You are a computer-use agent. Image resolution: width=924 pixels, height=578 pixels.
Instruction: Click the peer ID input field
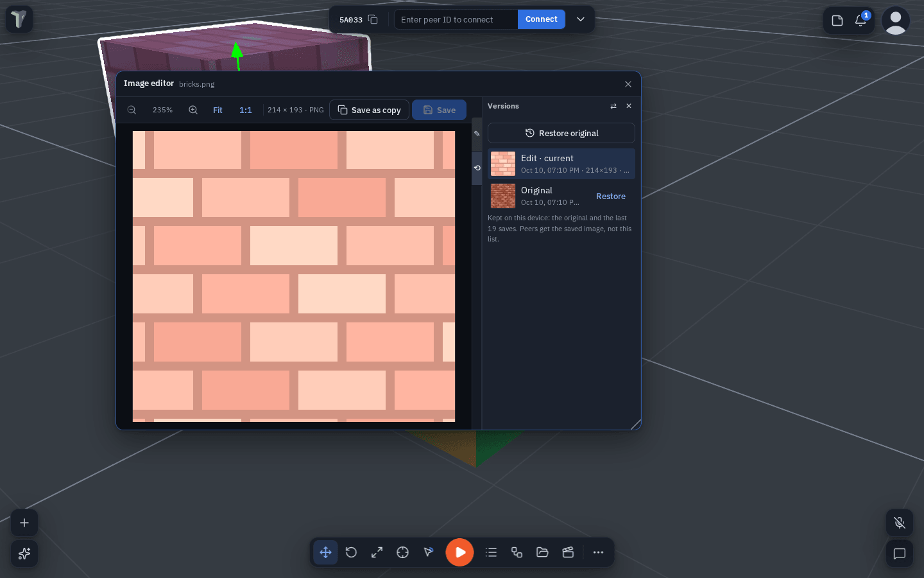tap(456, 19)
